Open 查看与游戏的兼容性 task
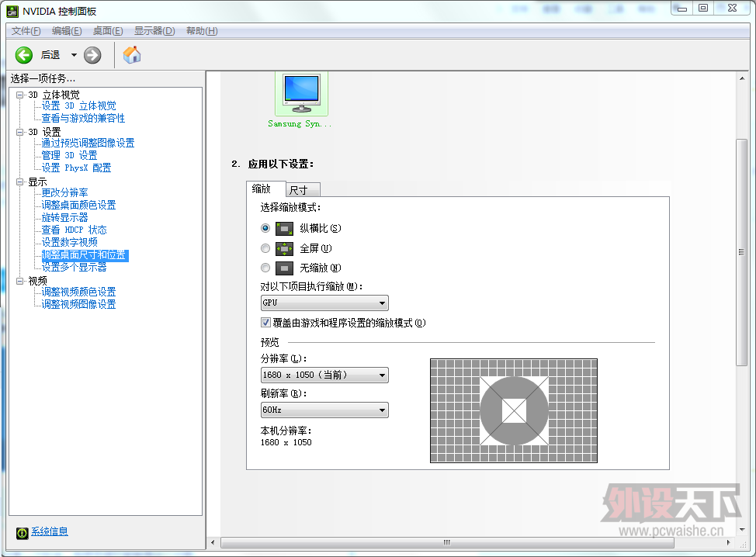 [x=83, y=119]
